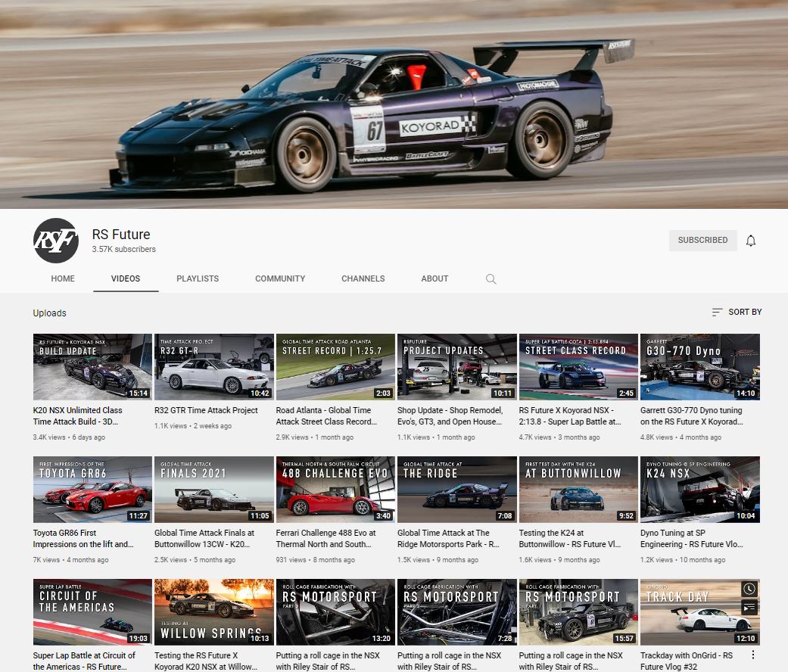Click Watch Later clock on Track Day thumbnail
Viewport: 788px width, 672px height.
pos(749,589)
